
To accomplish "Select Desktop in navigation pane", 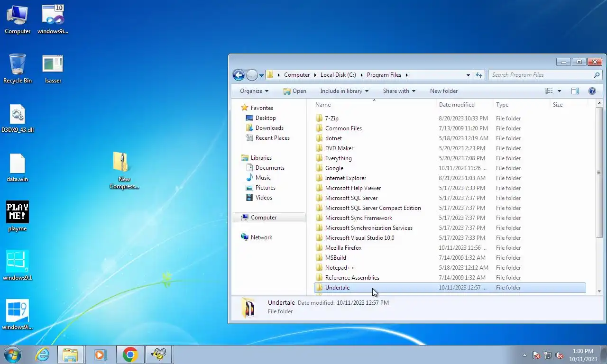I will [266, 118].
